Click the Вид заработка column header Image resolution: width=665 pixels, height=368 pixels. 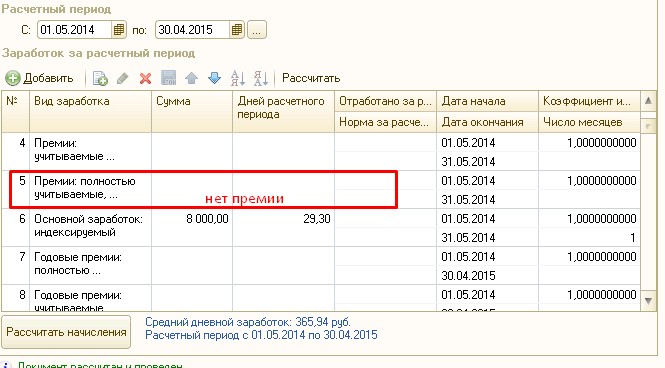[90, 111]
